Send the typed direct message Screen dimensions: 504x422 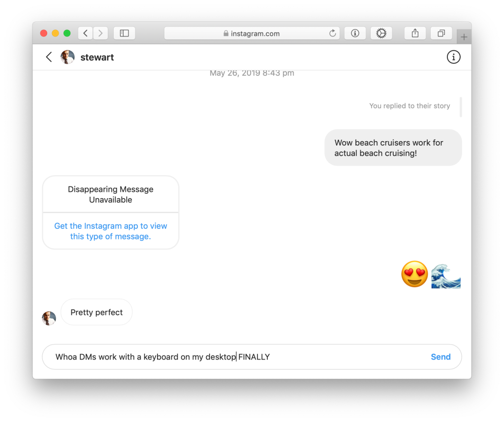point(441,357)
